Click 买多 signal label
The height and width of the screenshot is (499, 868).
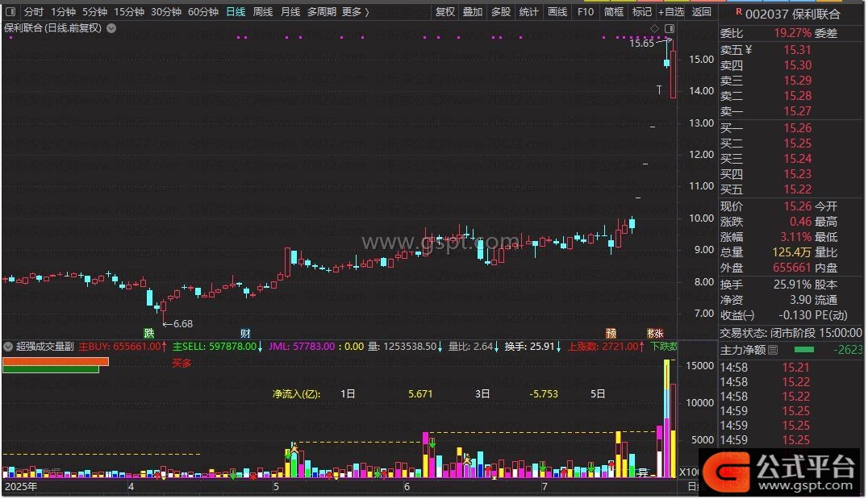182,364
